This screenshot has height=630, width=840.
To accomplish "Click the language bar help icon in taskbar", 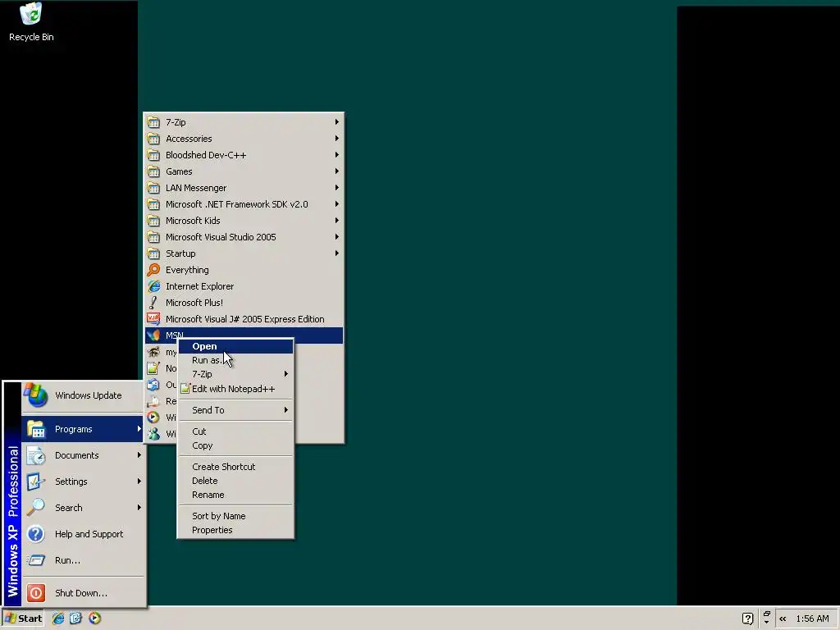I will pos(748,619).
